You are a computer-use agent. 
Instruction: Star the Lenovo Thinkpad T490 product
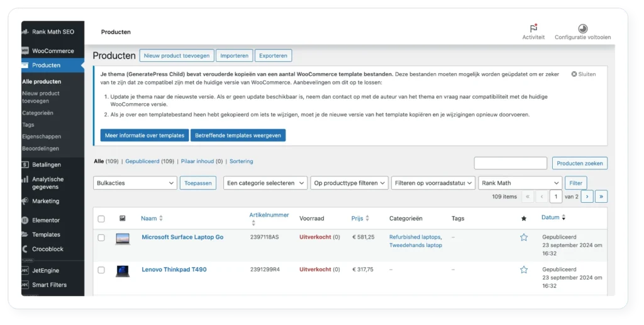524,270
